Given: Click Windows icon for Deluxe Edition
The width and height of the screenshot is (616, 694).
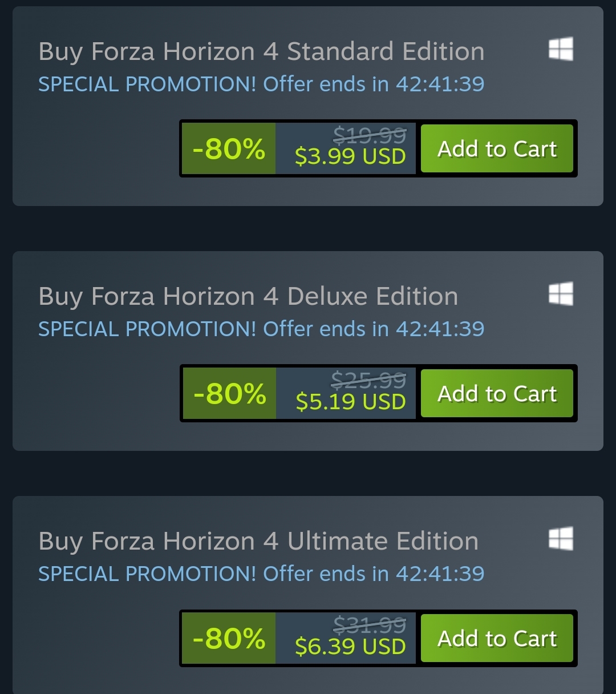Looking at the screenshot, I should [561, 294].
